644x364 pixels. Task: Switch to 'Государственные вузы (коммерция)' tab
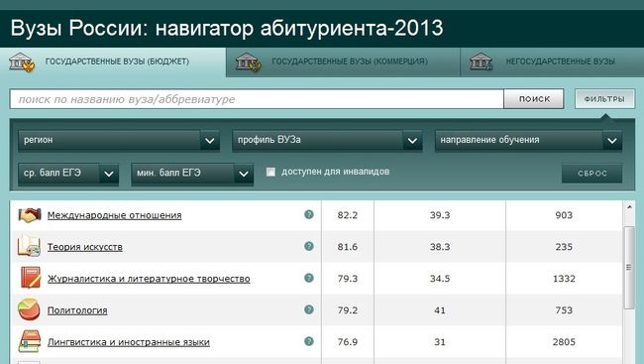343,62
